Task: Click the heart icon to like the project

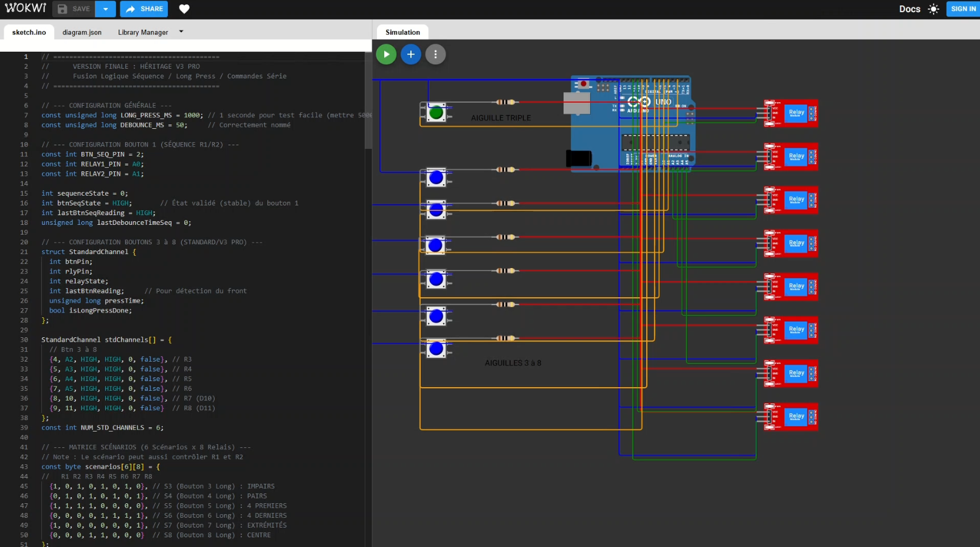Action: click(x=184, y=9)
